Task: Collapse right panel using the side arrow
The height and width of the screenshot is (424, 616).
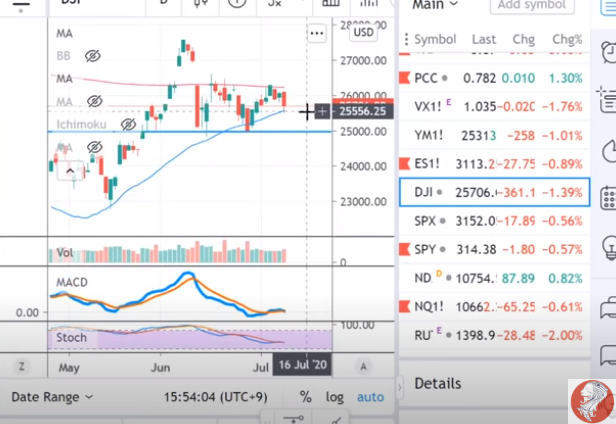Action: coord(400,388)
